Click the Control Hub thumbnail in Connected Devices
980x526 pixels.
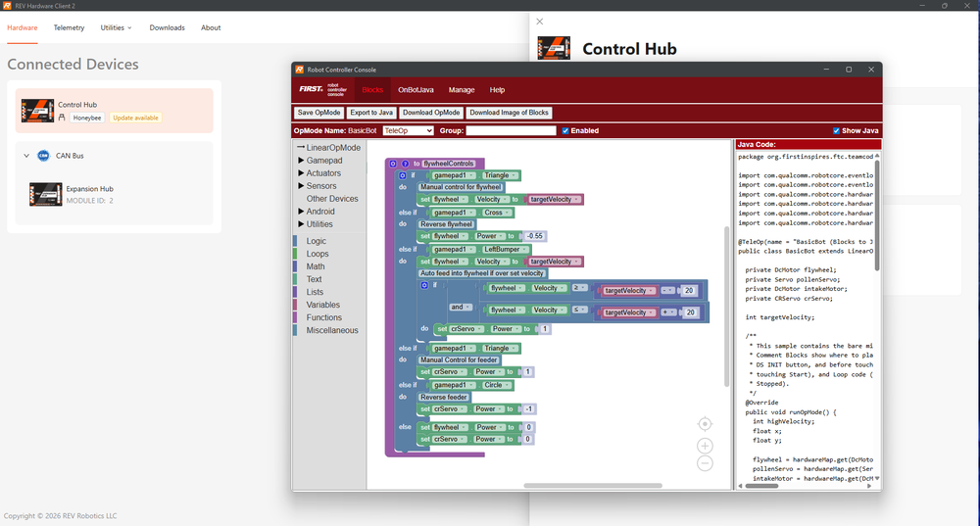[37, 111]
